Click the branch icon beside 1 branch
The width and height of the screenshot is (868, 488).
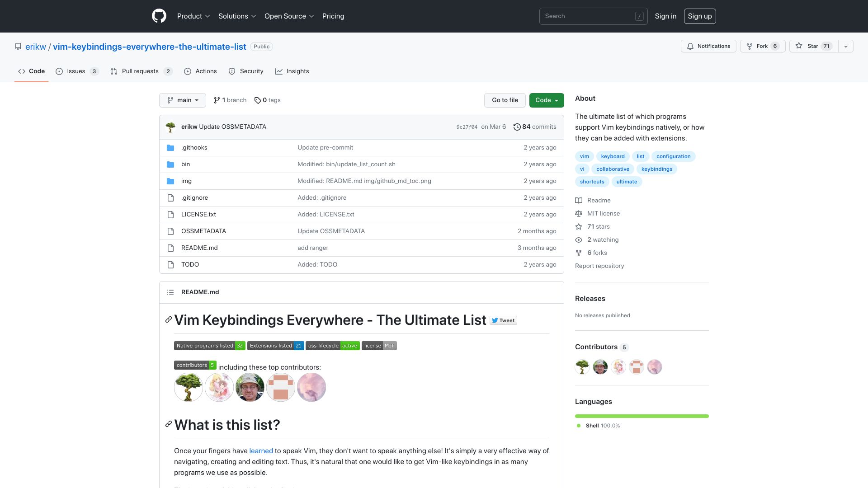217,100
